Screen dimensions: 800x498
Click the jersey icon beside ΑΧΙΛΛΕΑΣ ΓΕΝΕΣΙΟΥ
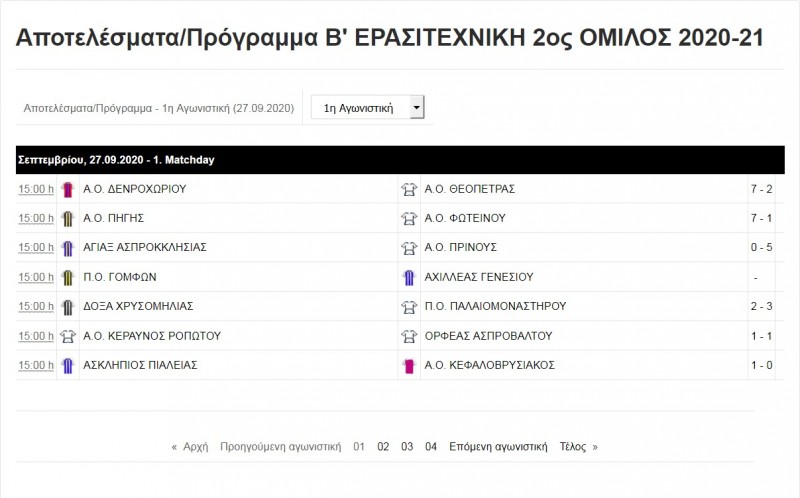(409, 277)
